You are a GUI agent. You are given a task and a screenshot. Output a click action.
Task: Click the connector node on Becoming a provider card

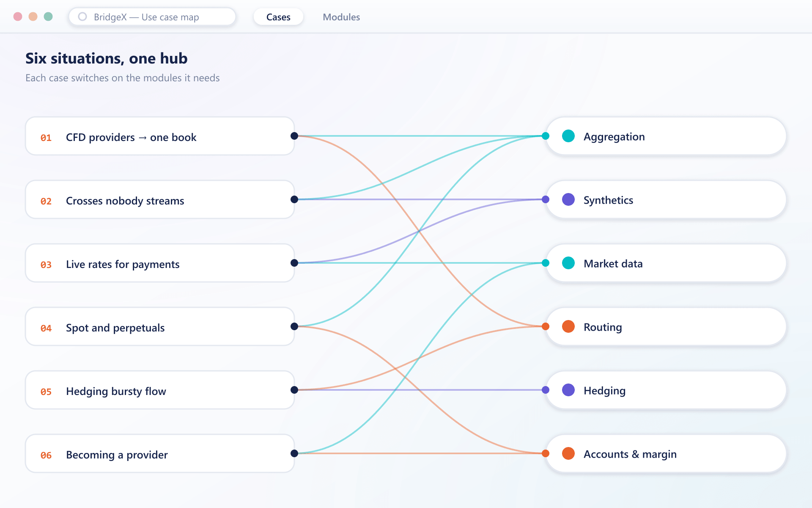coord(294,453)
